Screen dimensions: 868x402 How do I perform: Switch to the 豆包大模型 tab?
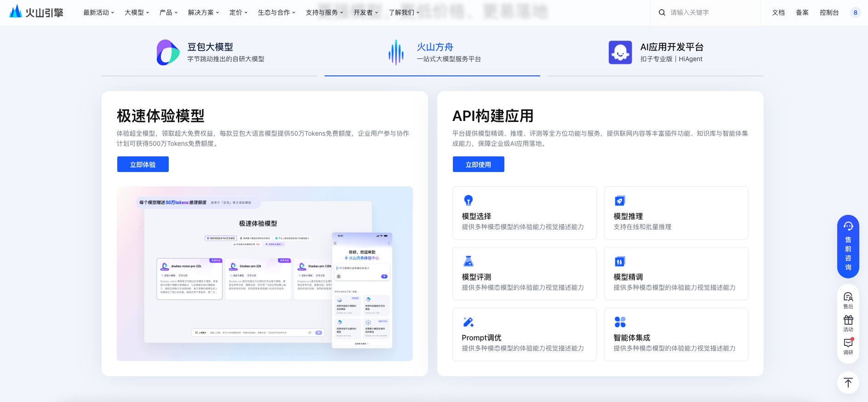210,52
